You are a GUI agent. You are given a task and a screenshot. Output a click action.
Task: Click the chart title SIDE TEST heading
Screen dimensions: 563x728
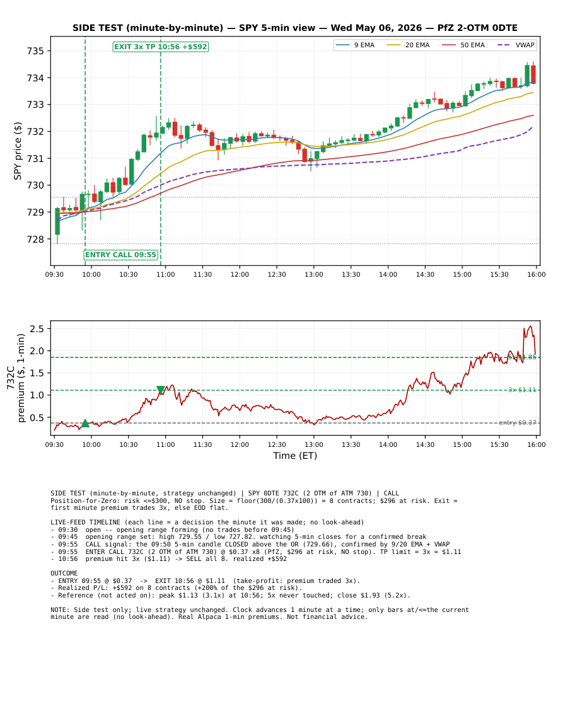(295, 28)
